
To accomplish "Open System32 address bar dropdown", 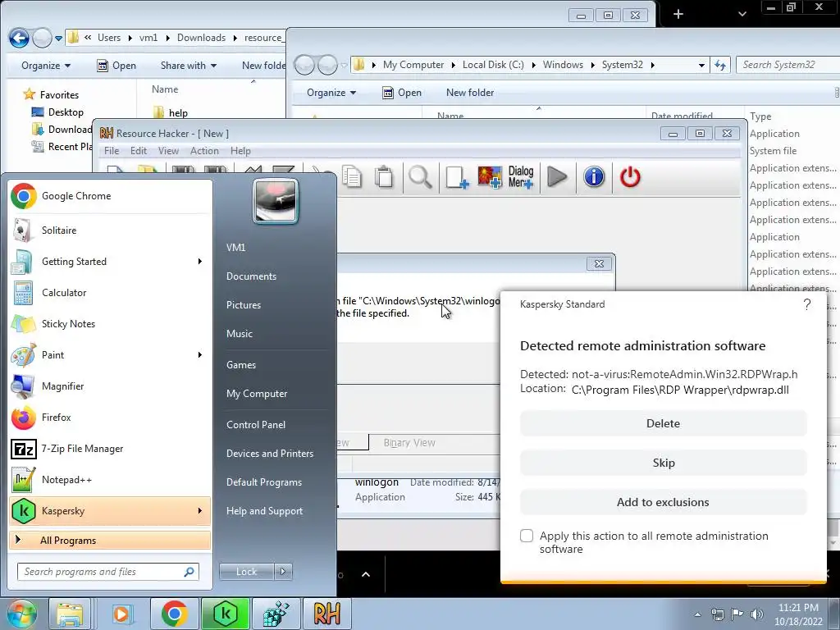I will (x=701, y=66).
